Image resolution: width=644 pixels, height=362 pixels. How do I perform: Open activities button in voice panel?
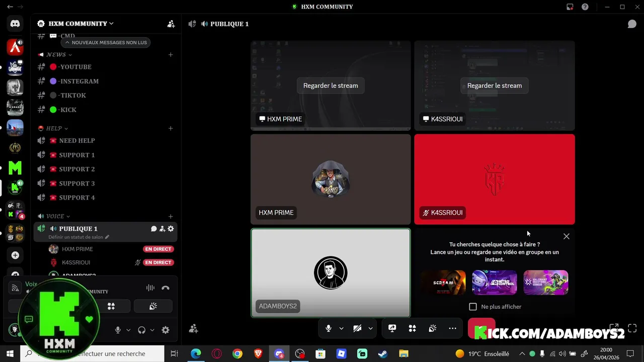[x=111, y=306]
